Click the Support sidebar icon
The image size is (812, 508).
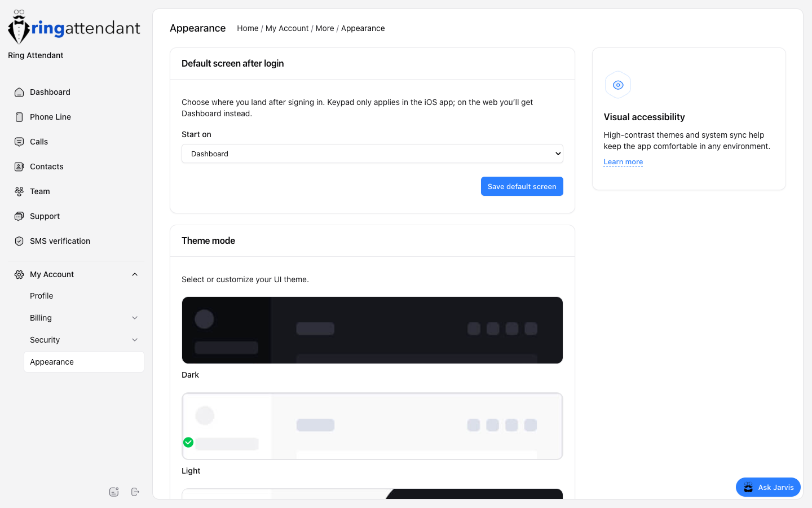[x=19, y=216]
